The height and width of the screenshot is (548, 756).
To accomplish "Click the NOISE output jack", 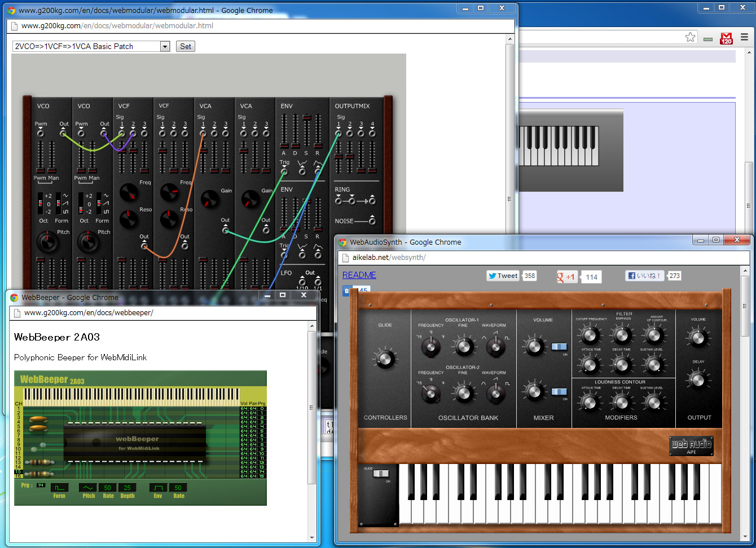I will point(372,221).
